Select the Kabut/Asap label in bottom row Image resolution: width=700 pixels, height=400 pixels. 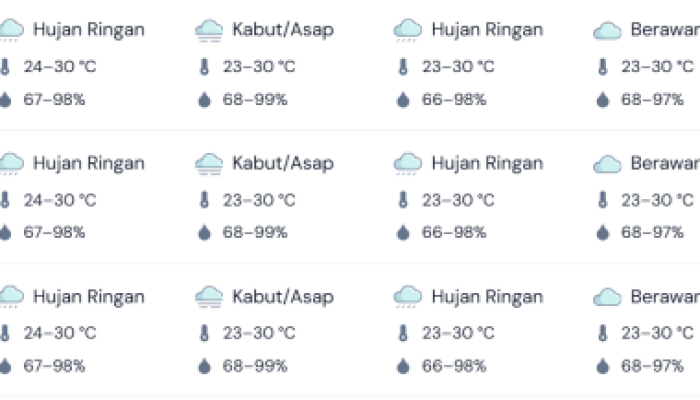pos(283,297)
